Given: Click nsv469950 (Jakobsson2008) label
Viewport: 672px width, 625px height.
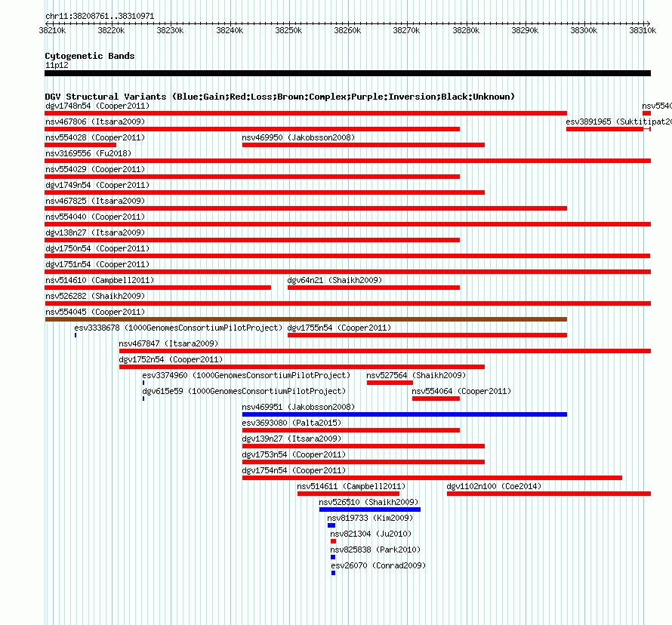Looking at the screenshot, I should click(298, 137).
